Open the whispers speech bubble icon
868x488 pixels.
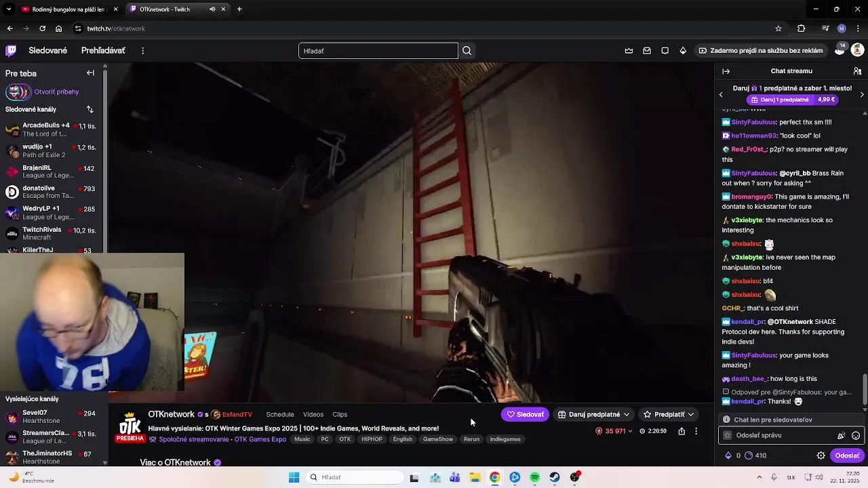coord(665,51)
